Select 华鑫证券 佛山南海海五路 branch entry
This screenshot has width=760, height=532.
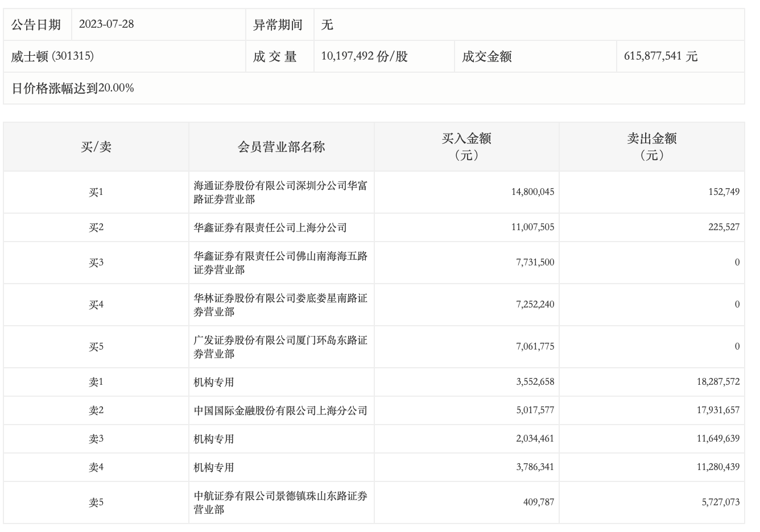click(x=280, y=263)
